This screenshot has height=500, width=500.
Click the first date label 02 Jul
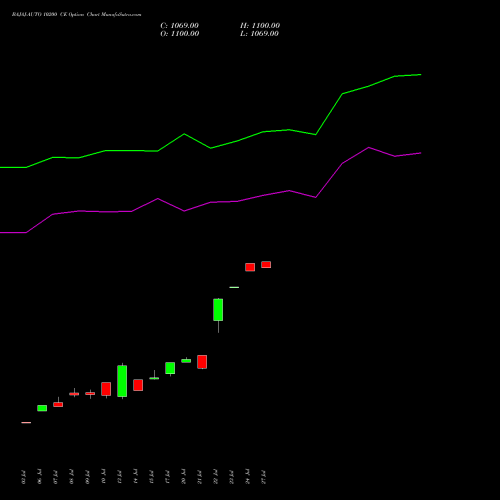23,477
